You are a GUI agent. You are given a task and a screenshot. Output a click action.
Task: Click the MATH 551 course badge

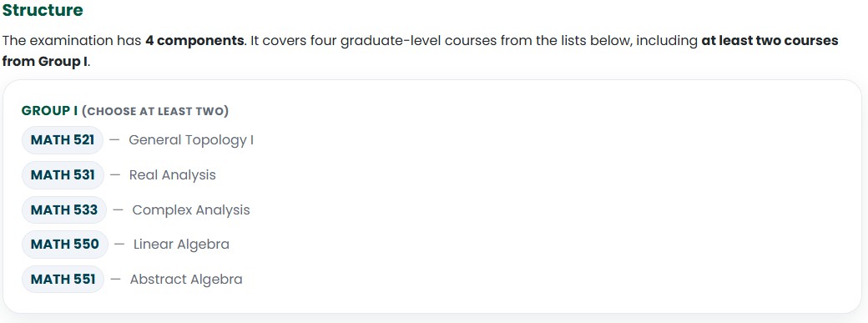(63, 280)
